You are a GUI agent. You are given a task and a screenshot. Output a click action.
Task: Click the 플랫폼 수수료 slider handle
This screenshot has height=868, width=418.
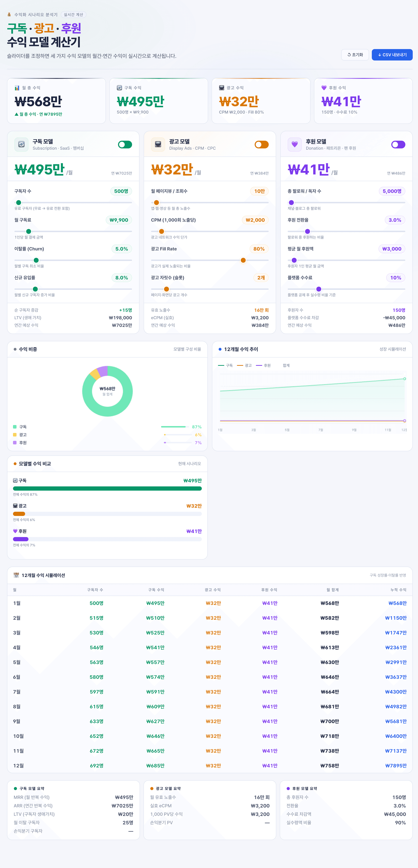click(x=319, y=289)
